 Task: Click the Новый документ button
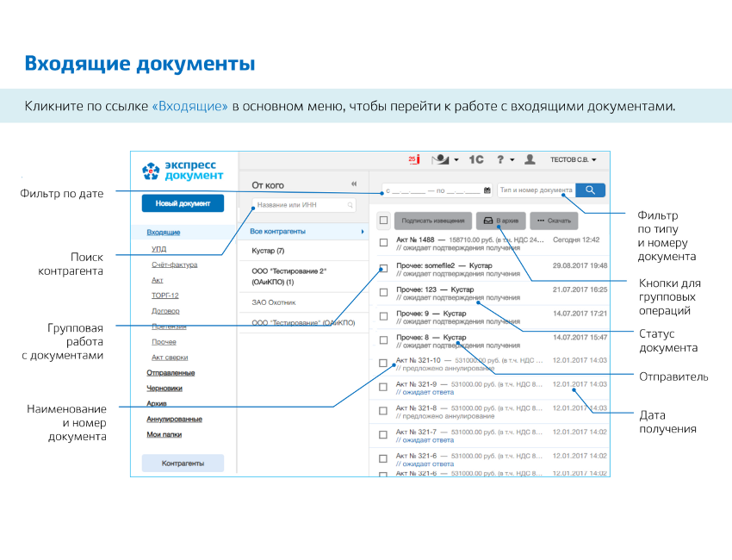(x=183, y=203)
